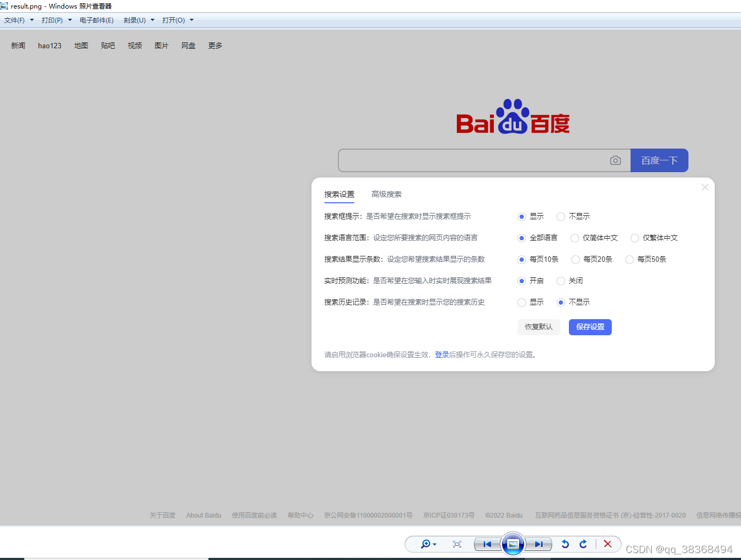Viewport: 741px width, 560px height.
Task: Click the About Baidu footer link
Action: pyautogui.click(x=204, y=515)
